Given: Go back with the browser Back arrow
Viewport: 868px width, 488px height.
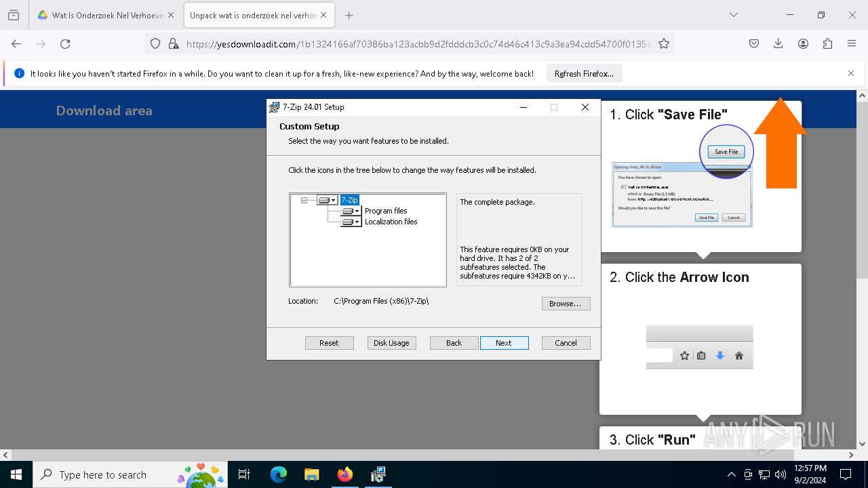Looking at the screenshot, I should (16, 43).
